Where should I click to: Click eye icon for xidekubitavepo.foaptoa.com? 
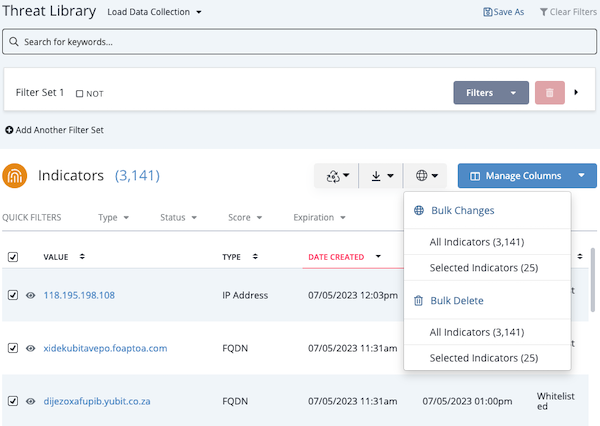point(31,348)
